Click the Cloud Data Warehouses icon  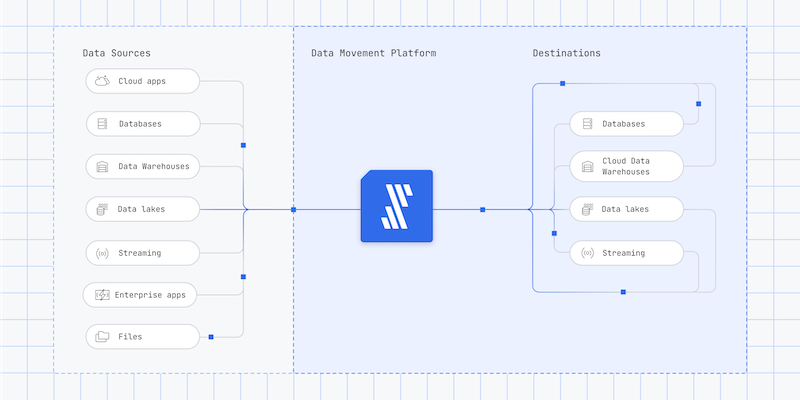587,166
